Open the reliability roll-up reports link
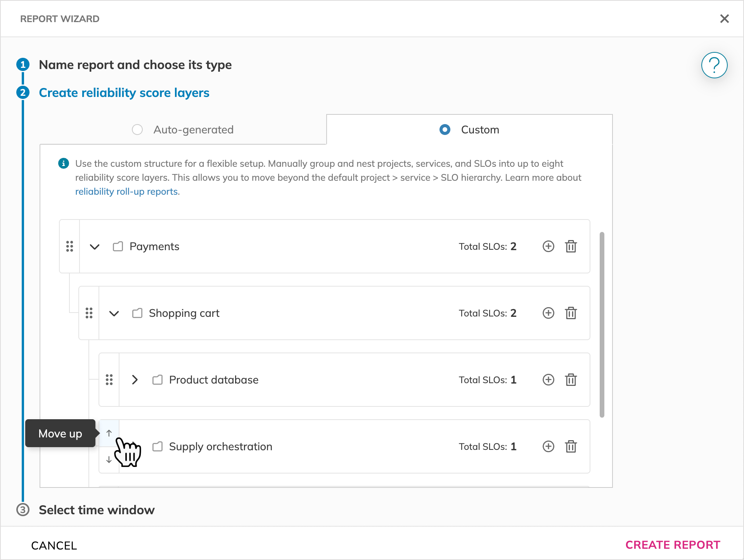 (127, 192)
